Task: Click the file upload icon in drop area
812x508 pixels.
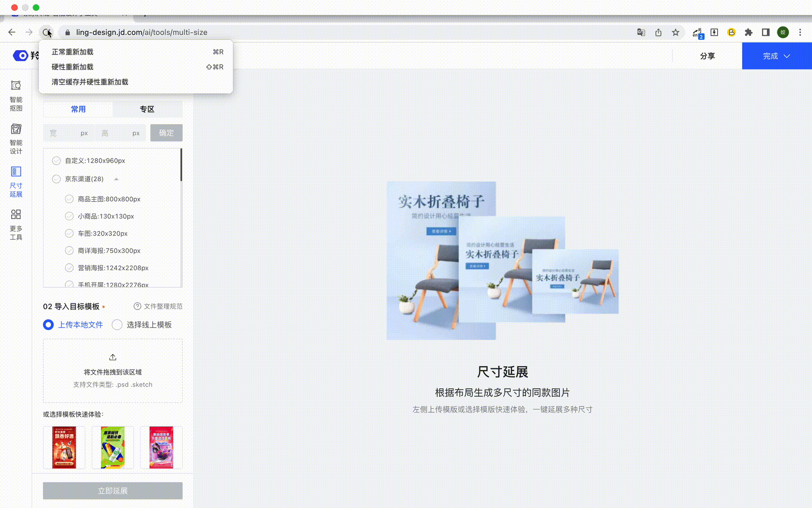Action: click(112, 357)
